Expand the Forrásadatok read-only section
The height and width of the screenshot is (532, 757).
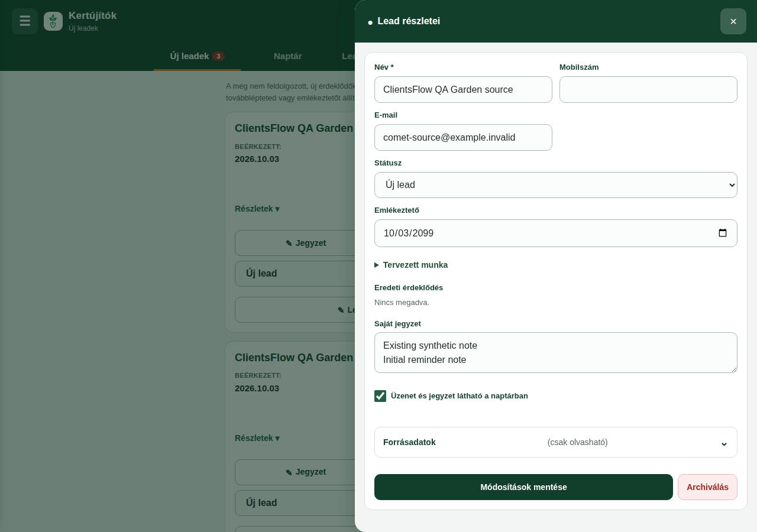[556, 442]
